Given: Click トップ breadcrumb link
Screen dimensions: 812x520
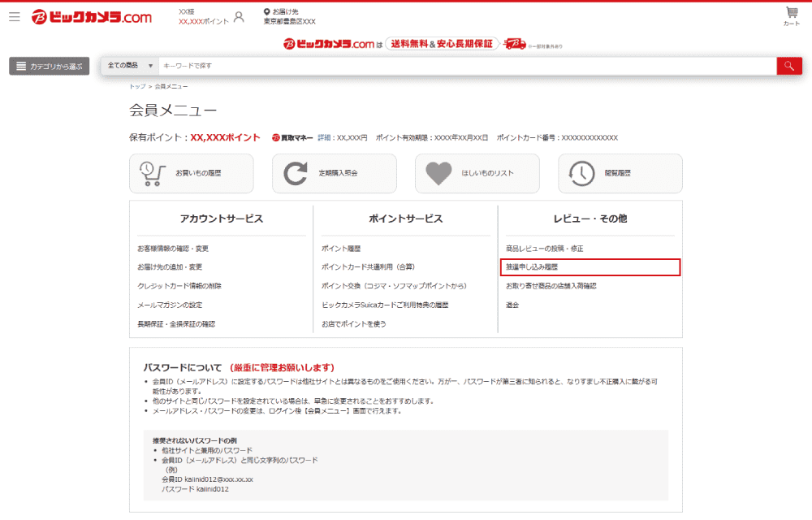Looking at the screenshot, I should [136, 86].
